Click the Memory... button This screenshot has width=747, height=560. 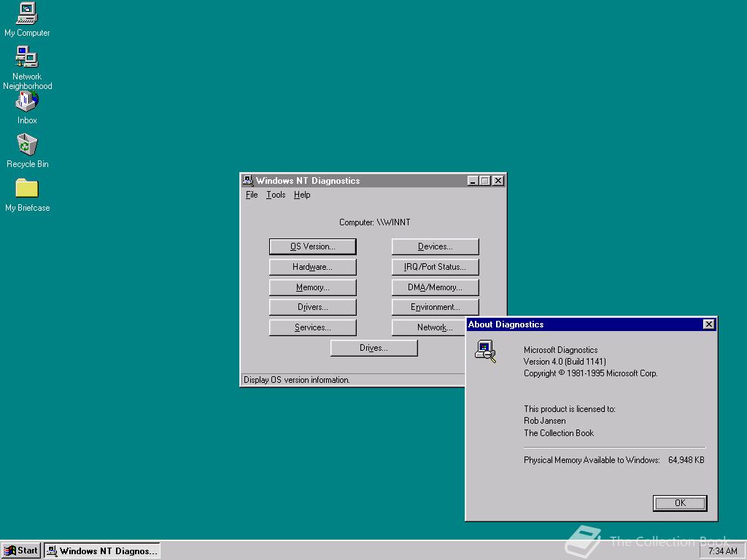point(312,287)
